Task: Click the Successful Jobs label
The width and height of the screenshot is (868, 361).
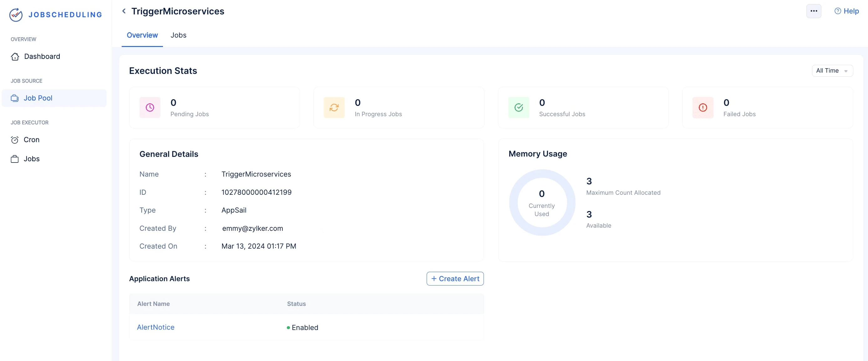Action: [x=562, y=114]
